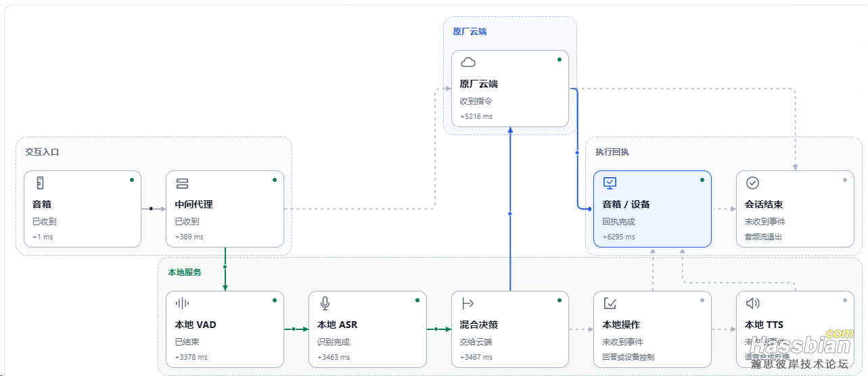Click the green status dot on the 音箱 / 设备 card

702,180
